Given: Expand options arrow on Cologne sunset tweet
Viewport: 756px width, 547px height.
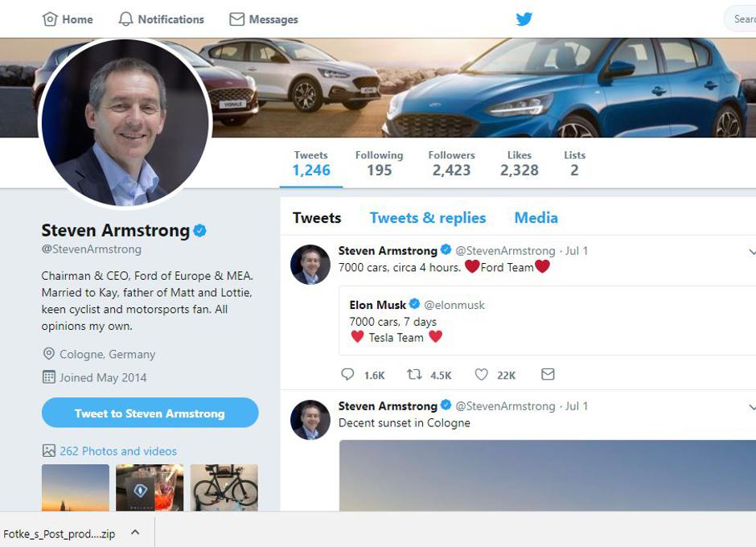Looking at the screenshot, I should point(752,407).
